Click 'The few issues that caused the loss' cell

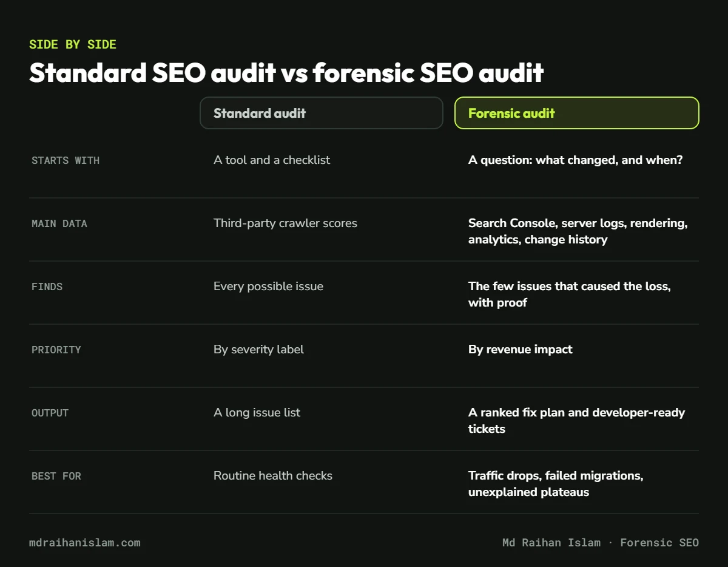(x=570, y=294)
